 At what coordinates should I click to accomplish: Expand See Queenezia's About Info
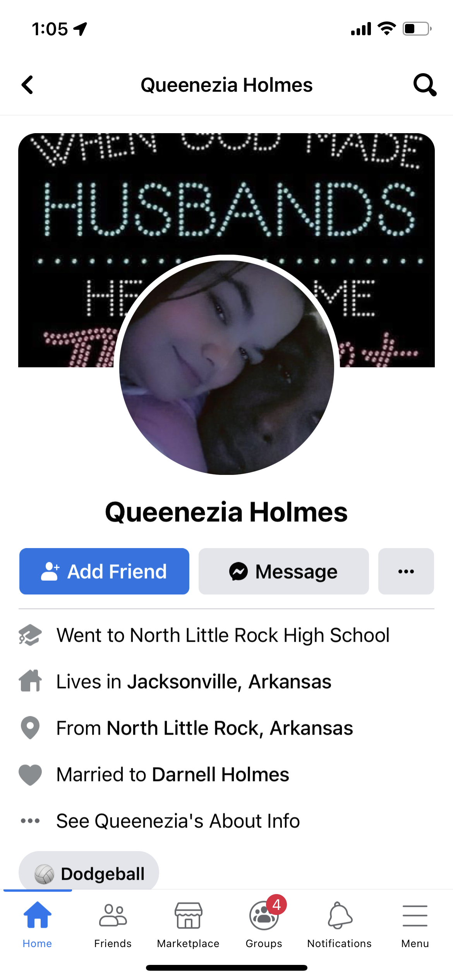click(178, 821)
